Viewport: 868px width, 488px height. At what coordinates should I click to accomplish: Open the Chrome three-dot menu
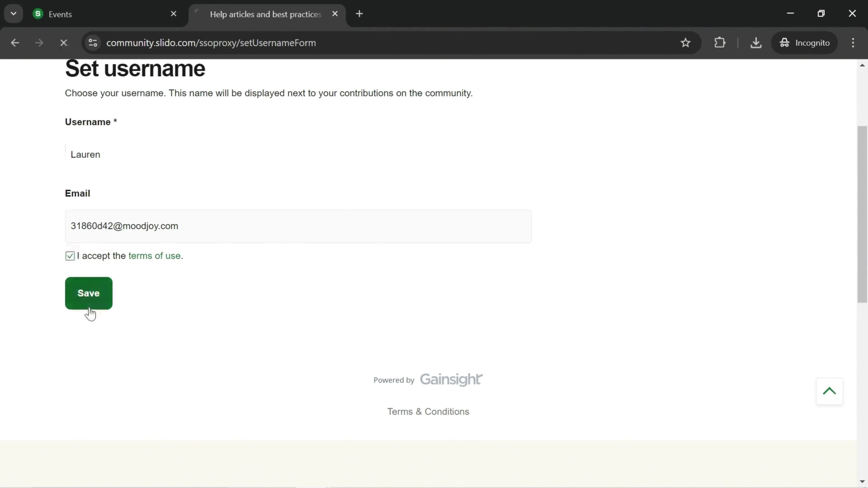853,43
